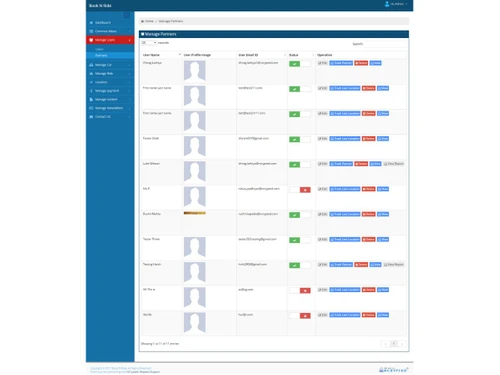Click the admin user avatar icon in header
This screenshot has width=500, height=375.
[x=387, y=4]
